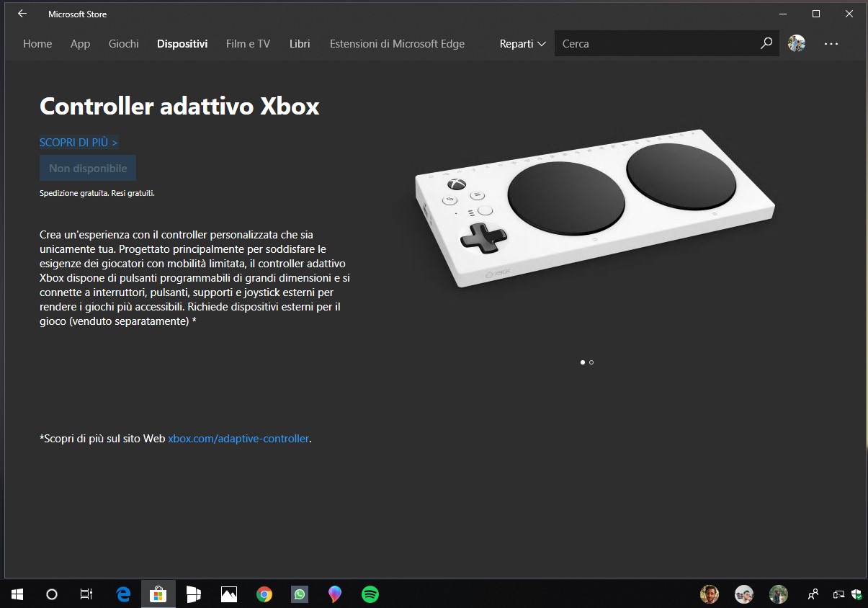868x608 pixels.
Task: Maximize the Microsoft Store window
Action: click(x=816, y=14)
